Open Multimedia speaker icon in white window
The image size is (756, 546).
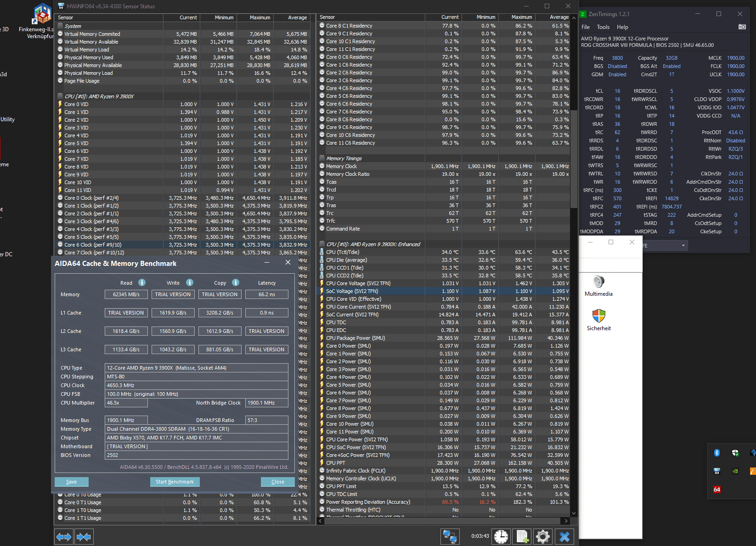pyautogui.click(x=598, y=281)
